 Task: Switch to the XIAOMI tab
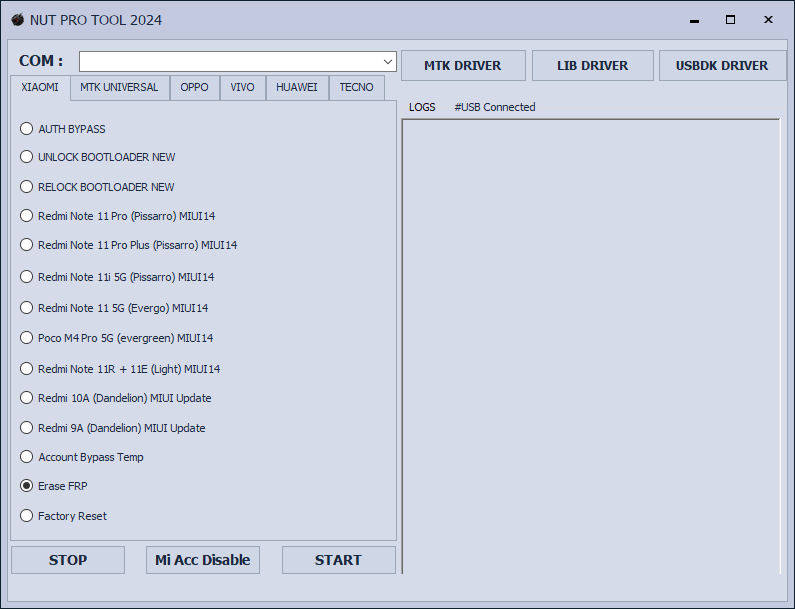[40, 87]
